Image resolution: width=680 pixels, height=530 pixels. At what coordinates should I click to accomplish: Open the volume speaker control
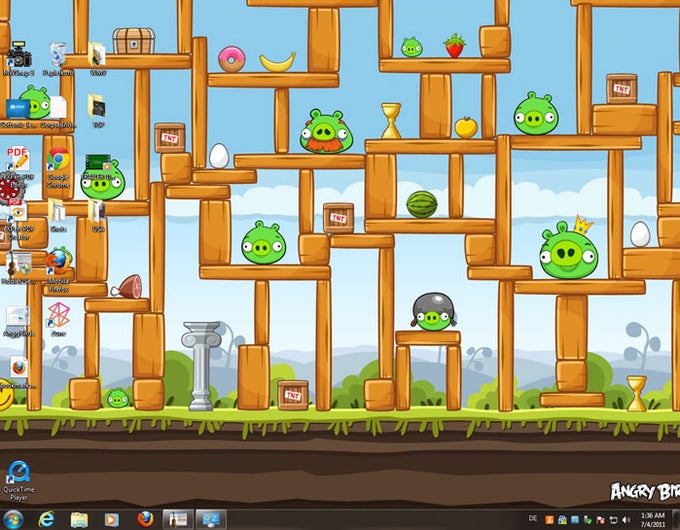click(x=626, y=520)
